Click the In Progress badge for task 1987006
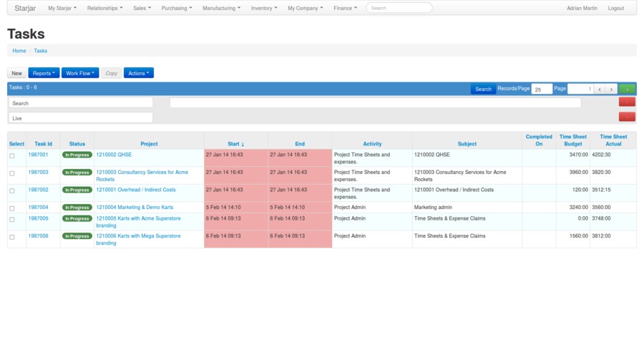Screen dimensions: 644x358 pos(77,236)
